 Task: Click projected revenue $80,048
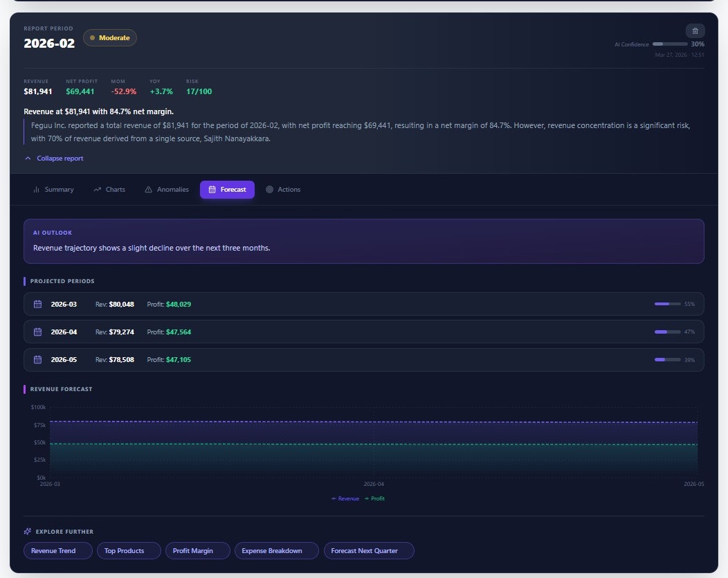click(122, 304)
